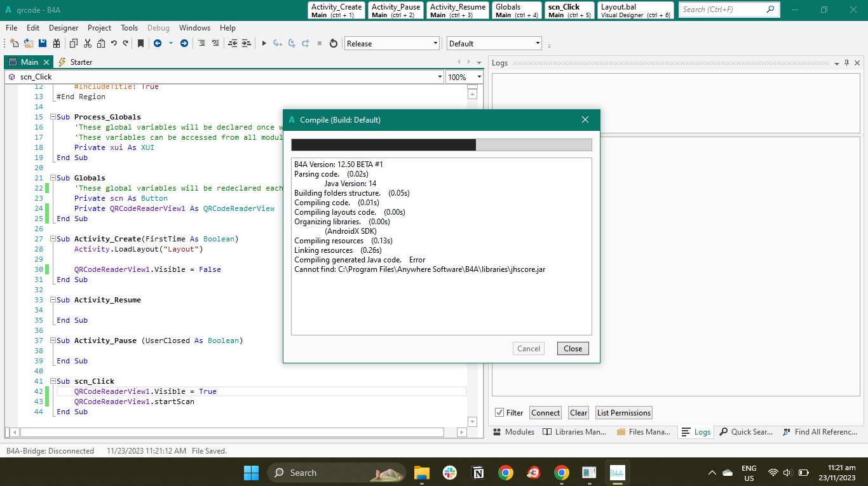Click the restart circular arrow icon
The height and width of the screenshot is (486, 868).
[x=333, y=43]
